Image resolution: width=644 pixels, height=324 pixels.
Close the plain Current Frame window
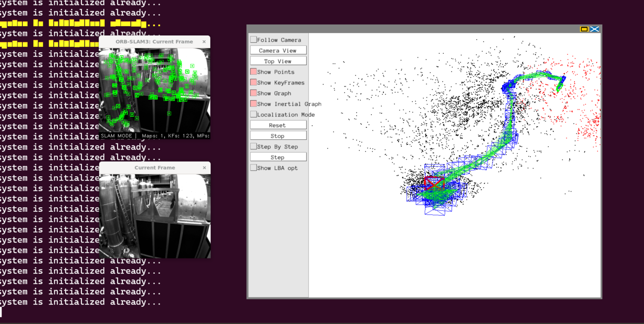pos(204,168)
